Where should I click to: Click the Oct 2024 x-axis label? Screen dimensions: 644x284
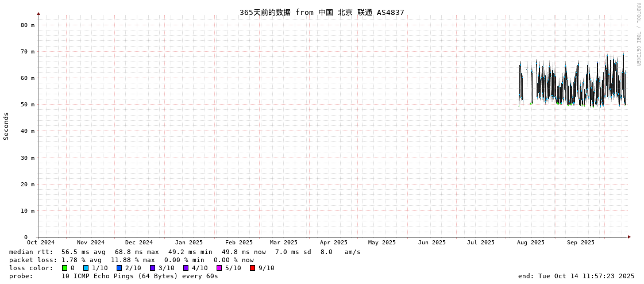pos(41,243)
